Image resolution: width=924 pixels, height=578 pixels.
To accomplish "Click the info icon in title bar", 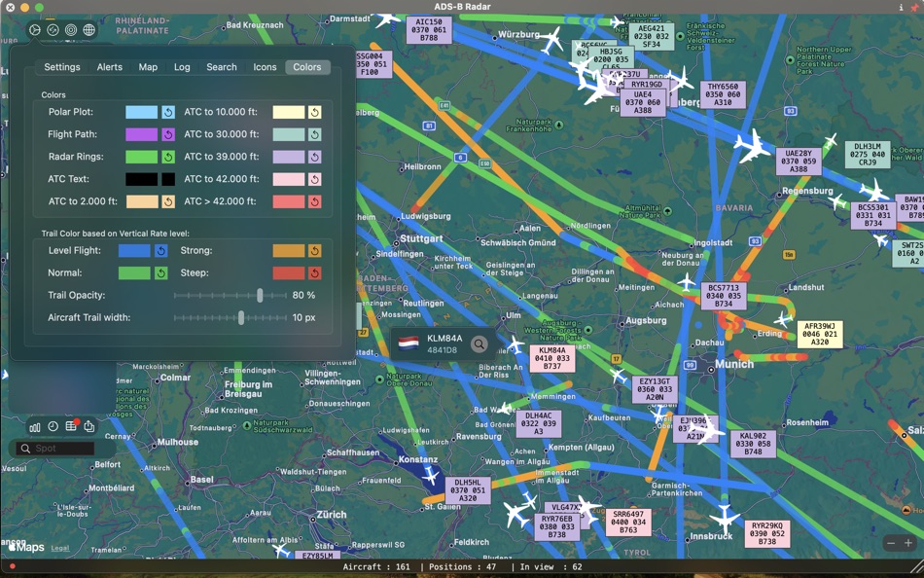I will pyautogui.click(x=901, y=7).
